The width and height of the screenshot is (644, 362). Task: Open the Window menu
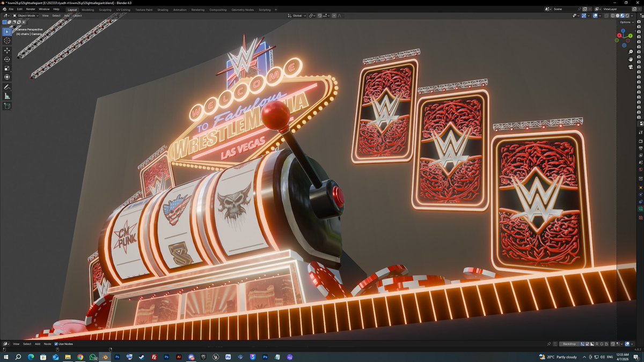point(44,9)
